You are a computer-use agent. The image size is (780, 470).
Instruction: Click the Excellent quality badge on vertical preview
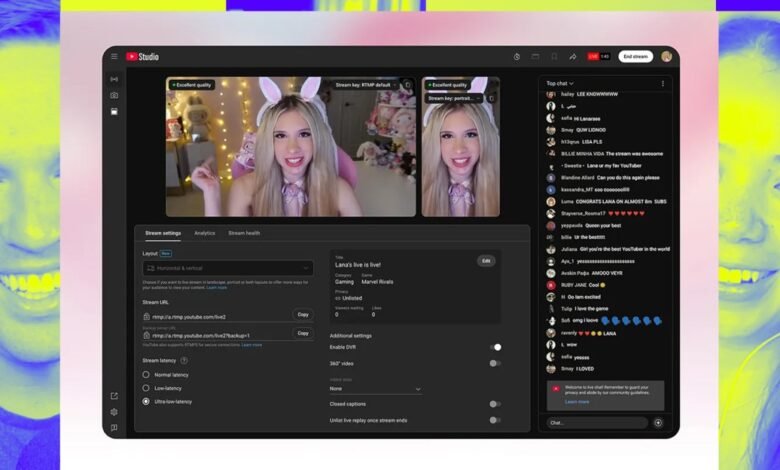tap(447, 85)
